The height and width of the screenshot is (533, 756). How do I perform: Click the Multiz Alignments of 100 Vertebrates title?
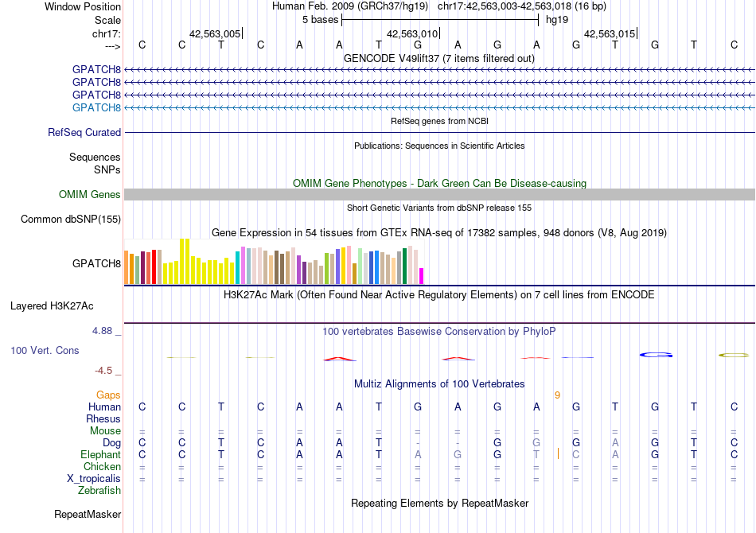pos(439,384)
